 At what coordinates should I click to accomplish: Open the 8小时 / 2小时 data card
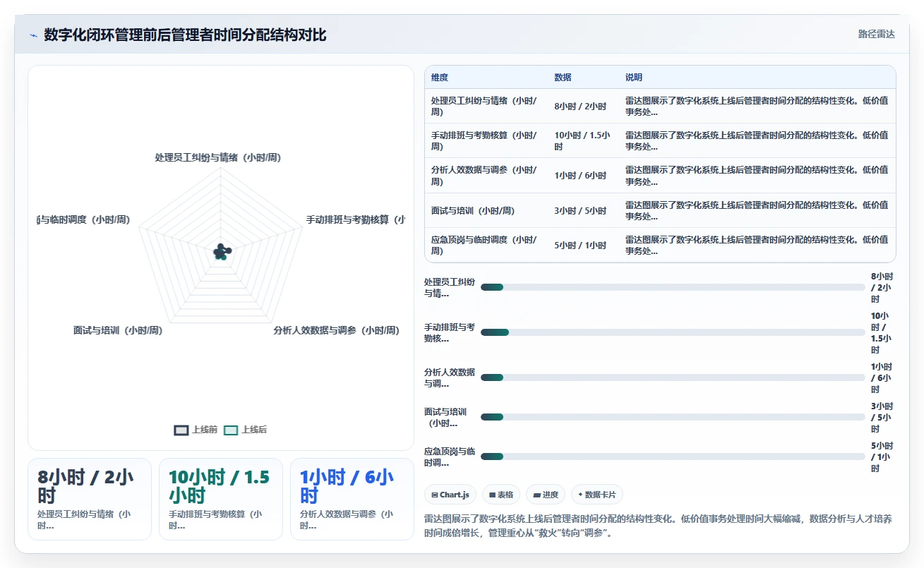[90, 499]
